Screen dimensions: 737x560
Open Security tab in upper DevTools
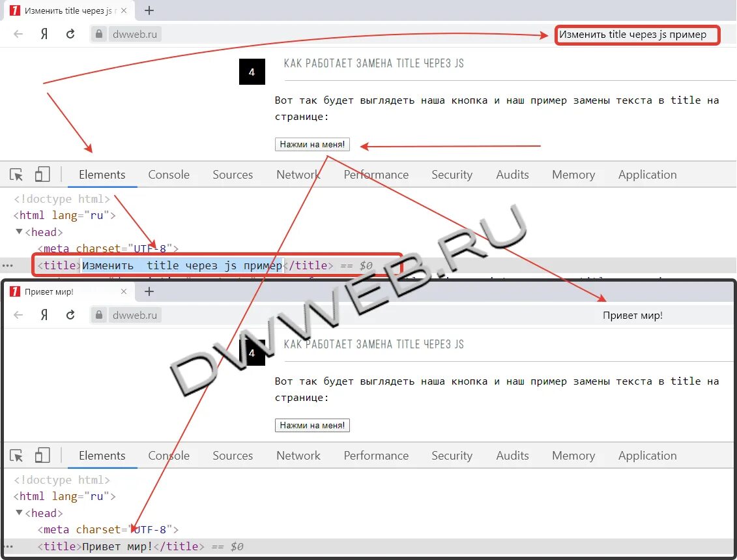point(452,175)
